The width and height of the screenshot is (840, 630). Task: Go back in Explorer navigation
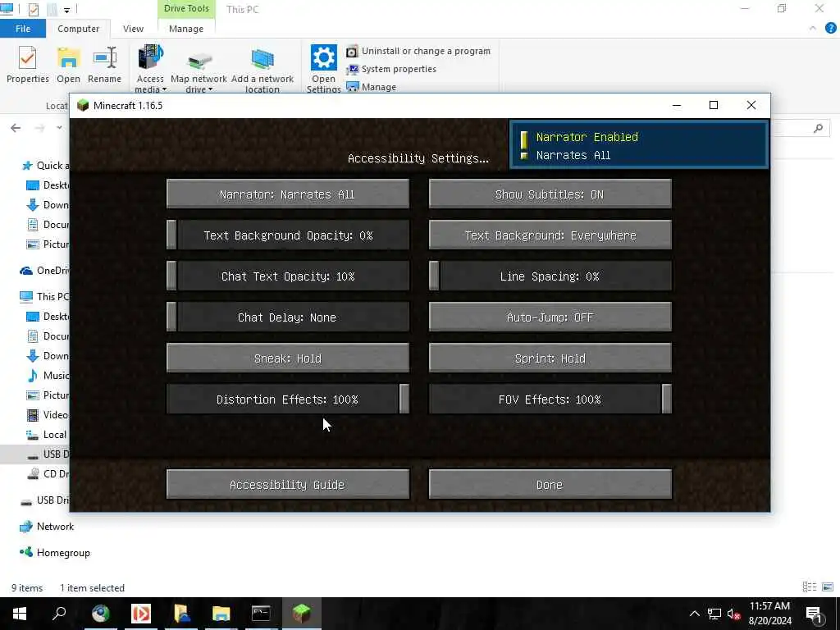click(x=16, y=127)
